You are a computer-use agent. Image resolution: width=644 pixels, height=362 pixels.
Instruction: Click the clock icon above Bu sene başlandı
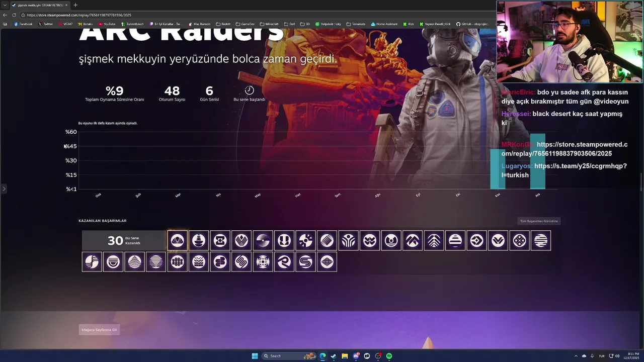click(249, 90)
